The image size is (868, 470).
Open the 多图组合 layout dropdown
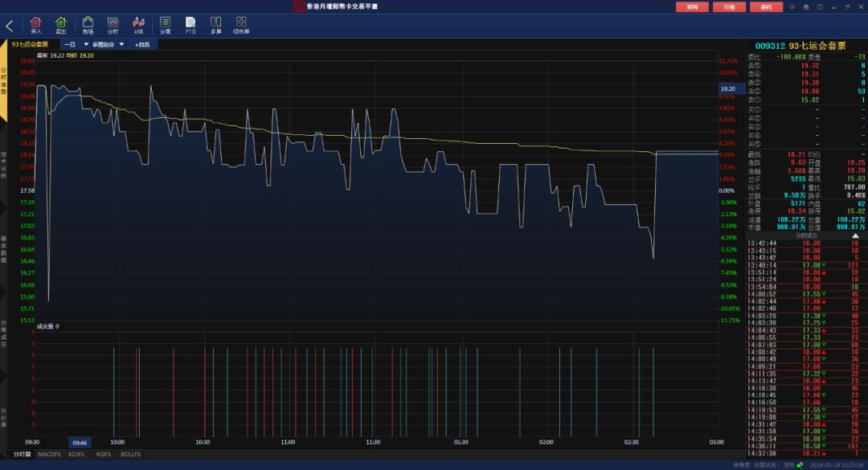[108, 44]
